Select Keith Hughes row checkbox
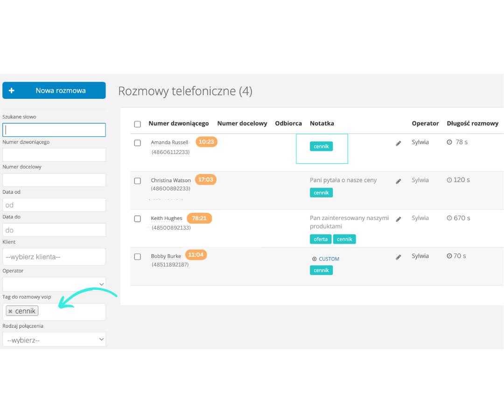504x420 pixels. point(137,218)
